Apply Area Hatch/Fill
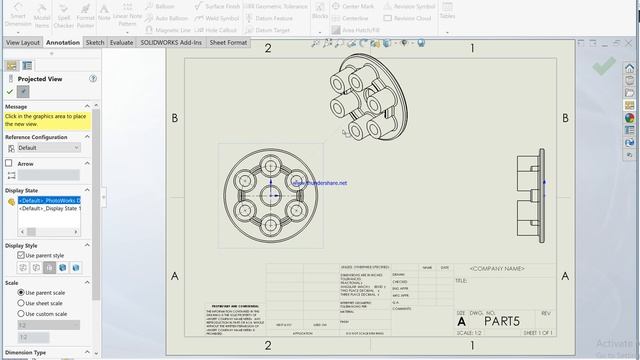 click(356, 30)
